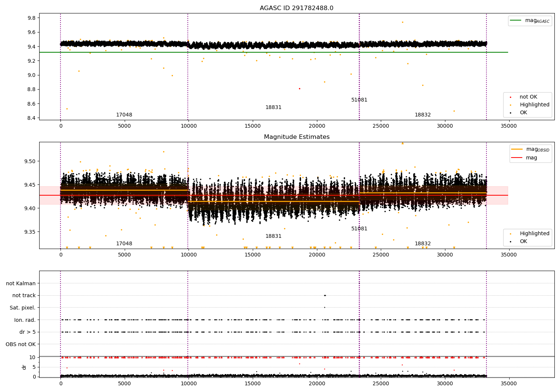Click the 'dr > 5' y-axis label
Viewport: 560px width, 392px height.
[x=27, y=332]
